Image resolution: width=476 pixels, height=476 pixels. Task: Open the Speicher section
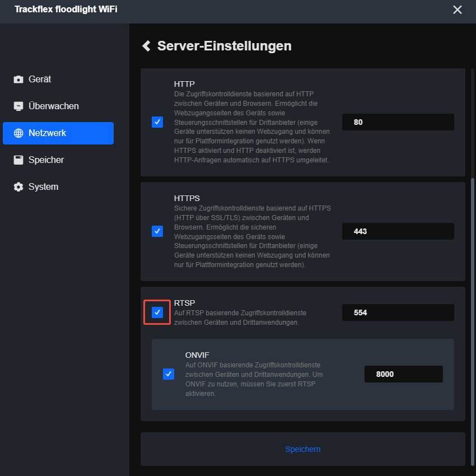click(58, 160)
